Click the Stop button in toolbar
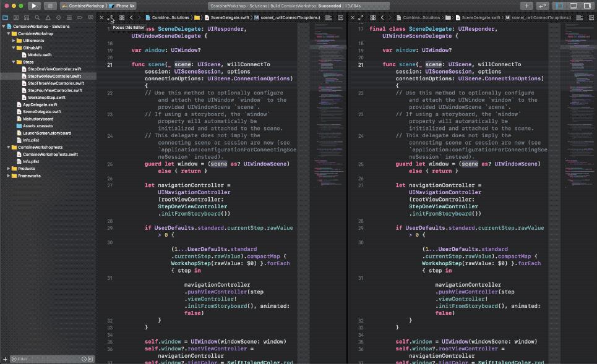The image size is (597, 364). pos(50,6)
